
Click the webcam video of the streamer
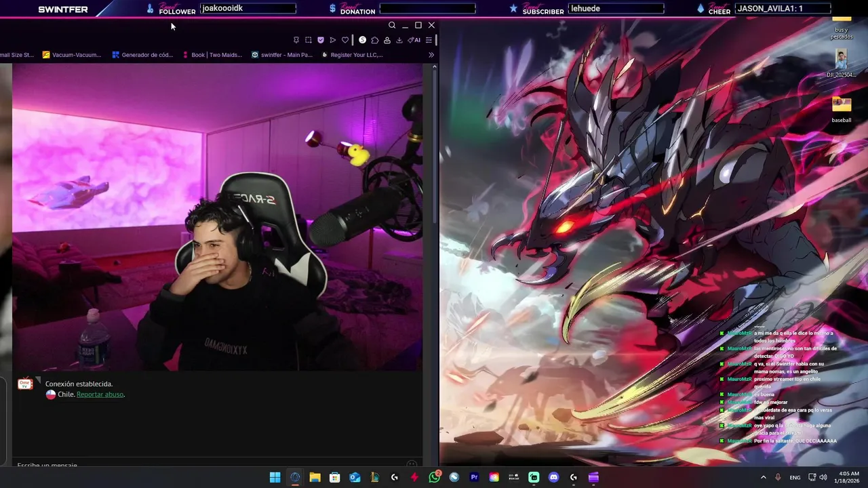217,218
